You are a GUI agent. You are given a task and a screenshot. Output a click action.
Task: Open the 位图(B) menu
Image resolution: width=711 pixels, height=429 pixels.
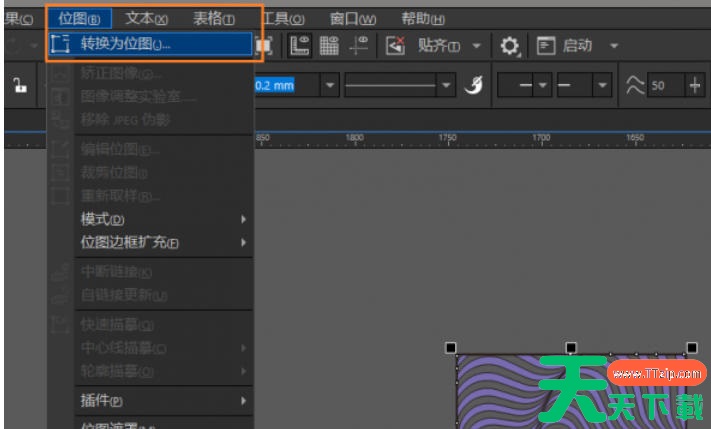(79, 19)
